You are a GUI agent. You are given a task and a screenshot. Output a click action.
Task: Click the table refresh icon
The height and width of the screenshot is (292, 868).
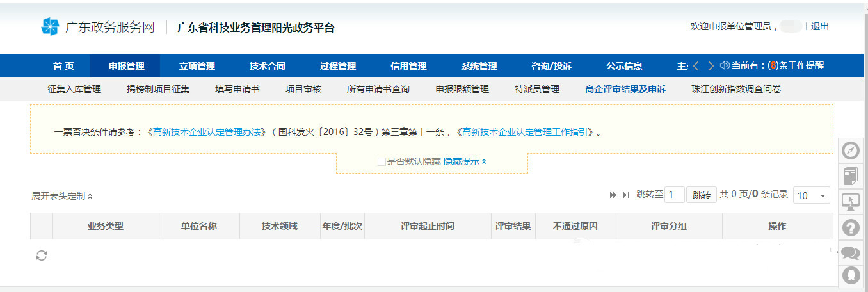coord(42,255)
